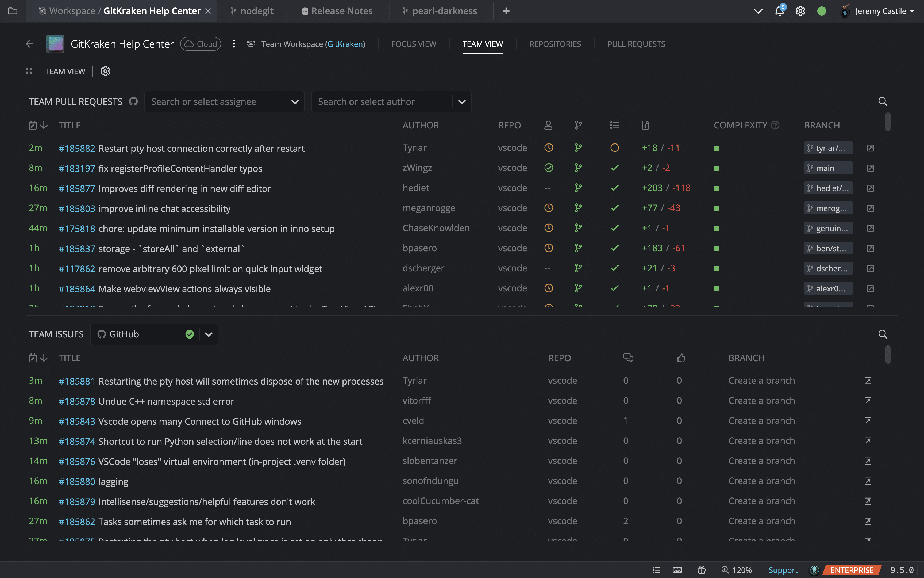Click the comments column header icon
924x578 pixels.
coord(628,358)
